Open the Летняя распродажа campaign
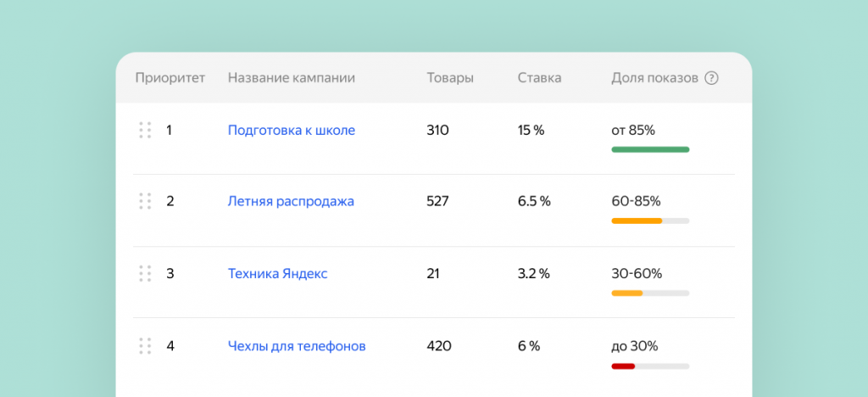 click(291, 202)
